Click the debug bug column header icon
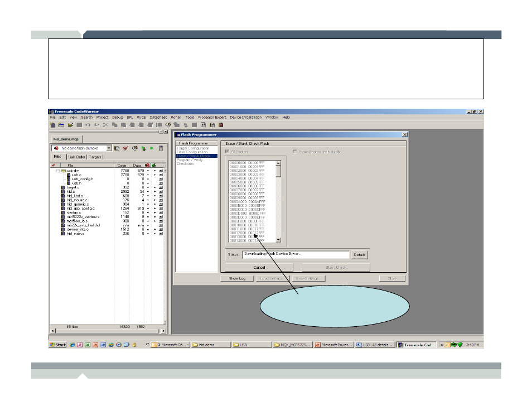Image resolution: width=532 pixels, height=411 pixels. coord(147,165)
